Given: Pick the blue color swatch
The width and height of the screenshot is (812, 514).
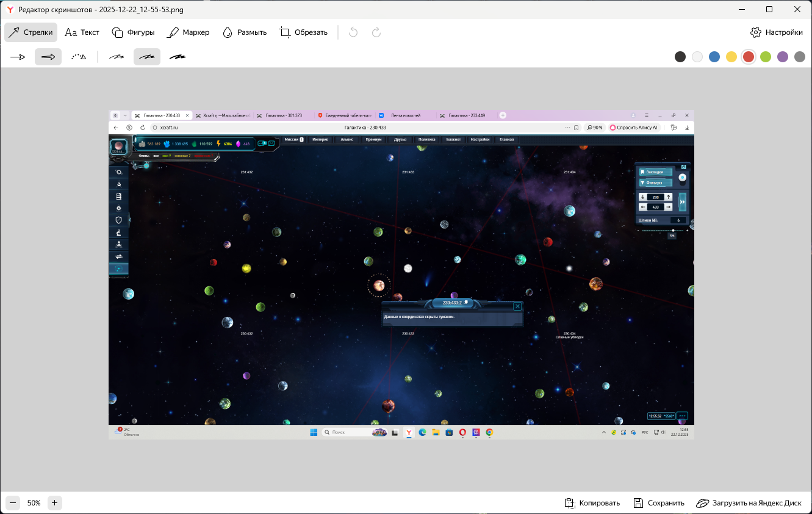Looking at the screenshot, I should pos(714,57).
